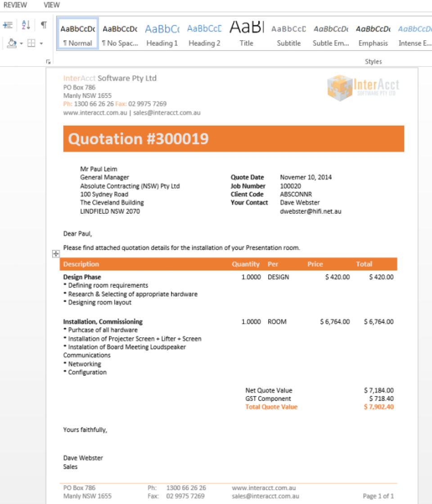Click the DESIGN unit cell

[278, 277]
